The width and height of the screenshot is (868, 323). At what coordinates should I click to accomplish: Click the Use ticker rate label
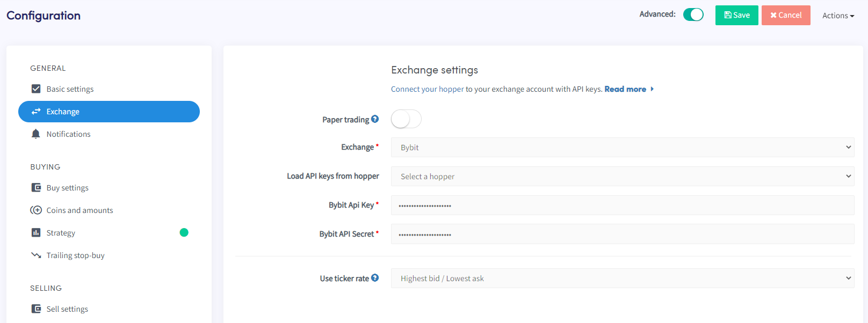tap(344, 278)
